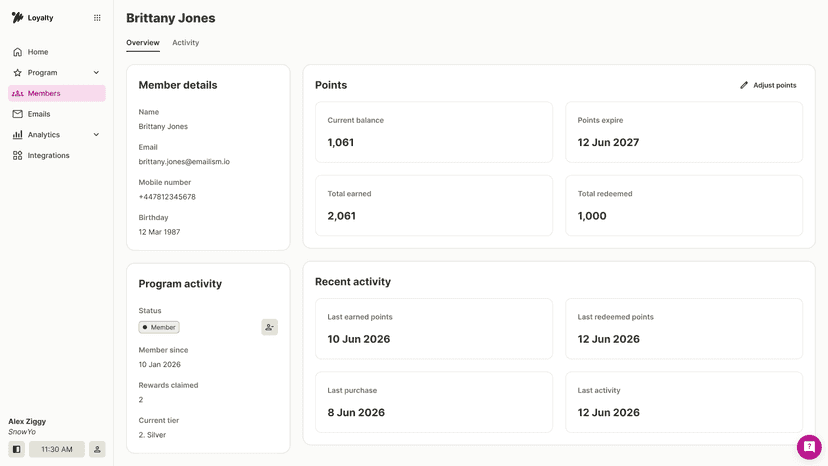828x466 pixels.
Task: Open the apps grid icon beside Loyalty
Action: pos(97,18)
